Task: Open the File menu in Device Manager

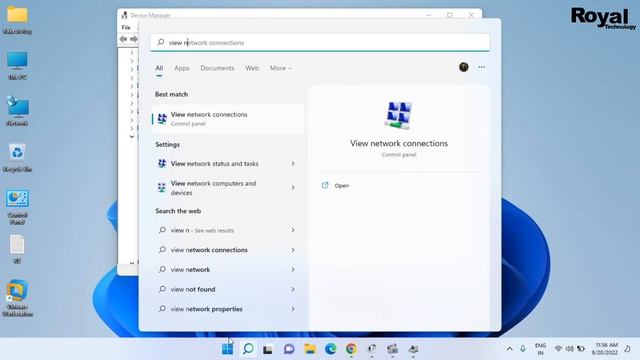Action: pyautogui.click(x=126, y=27)
